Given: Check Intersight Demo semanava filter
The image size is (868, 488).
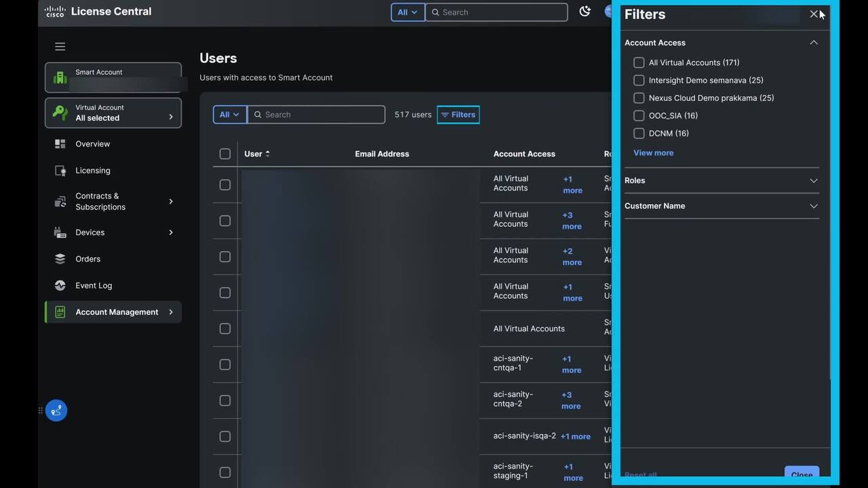Looking at the screenshot, I should tap(639, 80).
